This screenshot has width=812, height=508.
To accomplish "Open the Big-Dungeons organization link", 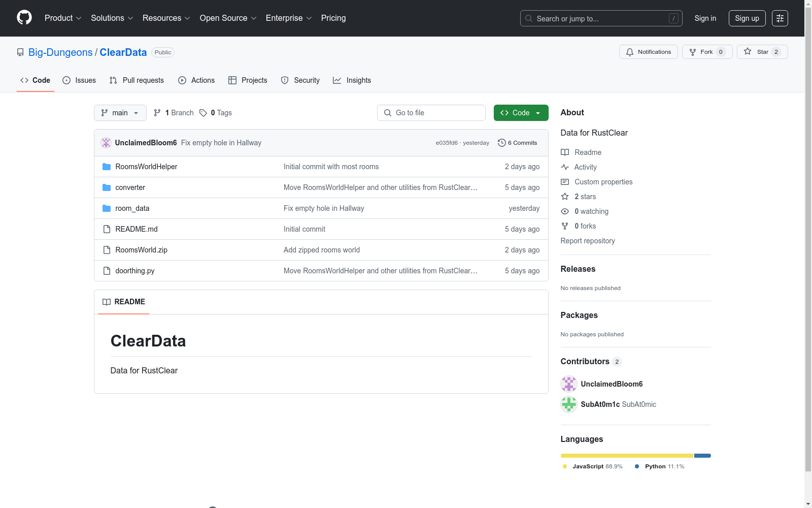I will (60, 52).
